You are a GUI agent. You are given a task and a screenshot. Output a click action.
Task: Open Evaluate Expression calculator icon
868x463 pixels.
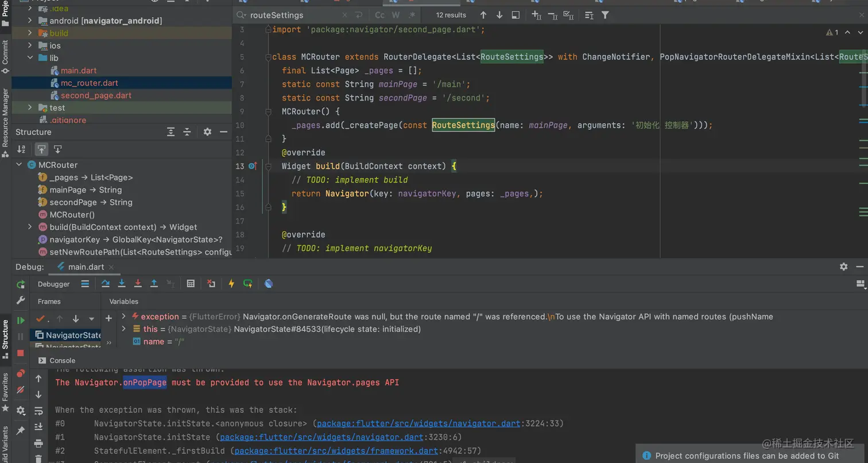(x=191, y=283)
